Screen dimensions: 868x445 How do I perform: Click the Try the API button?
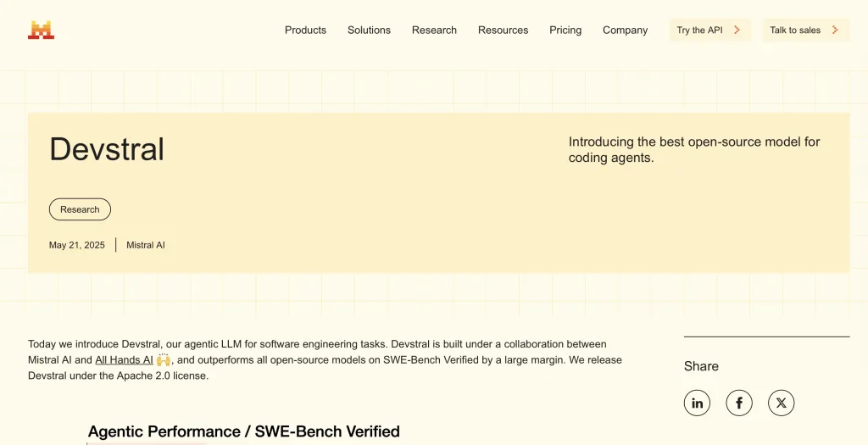click(x=710, y=30)
